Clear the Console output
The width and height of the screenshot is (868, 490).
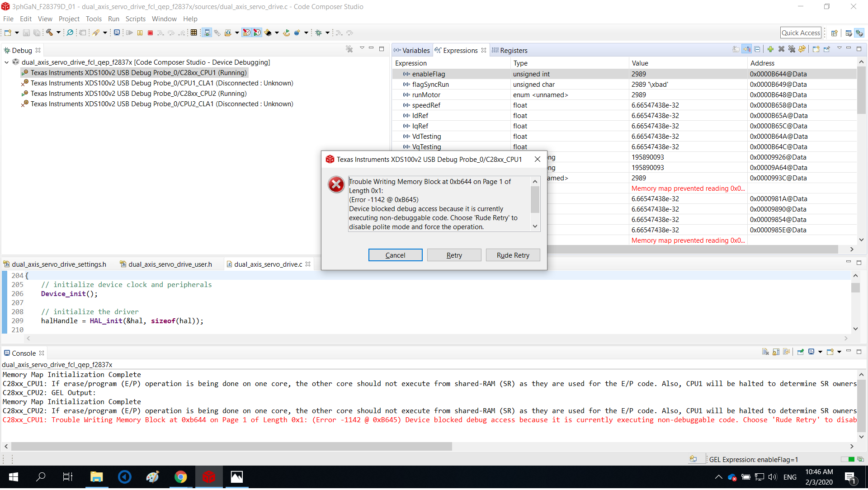coord(765,352)
